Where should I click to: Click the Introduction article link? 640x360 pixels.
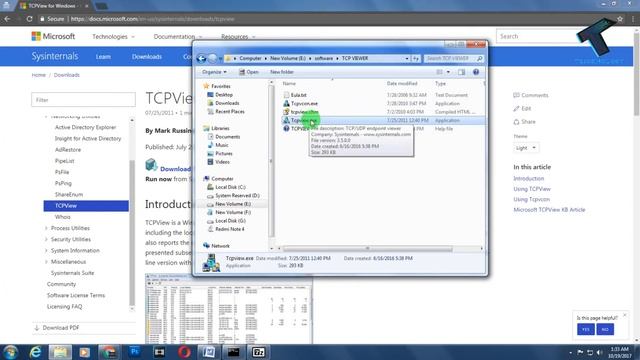529,178
